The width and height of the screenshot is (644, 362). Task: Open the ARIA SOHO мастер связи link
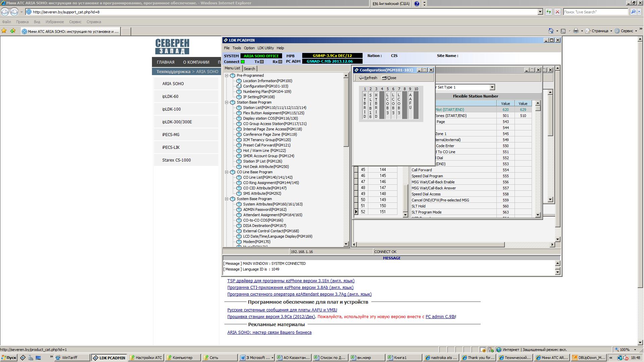tap(269, 333)
